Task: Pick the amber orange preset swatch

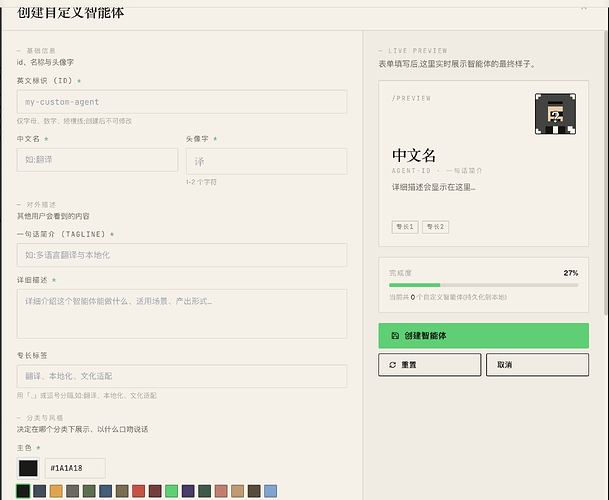Action: click(x=56, y=491)
